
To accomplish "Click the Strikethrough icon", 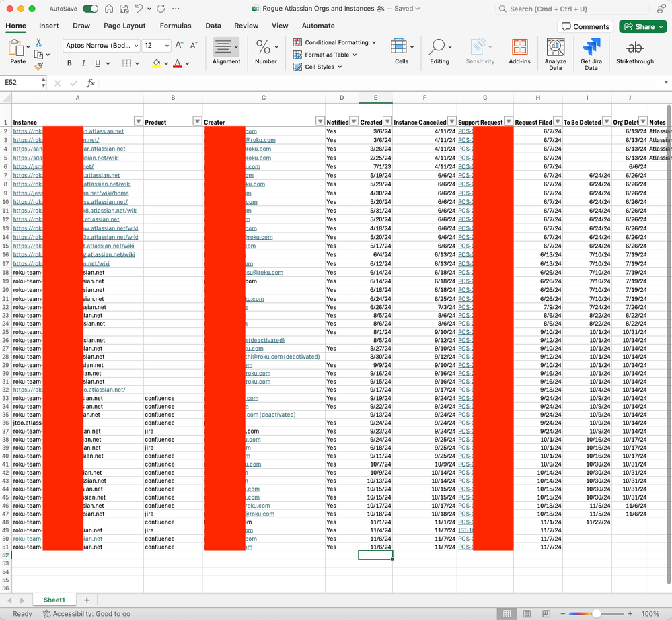I will coord(635,47).
